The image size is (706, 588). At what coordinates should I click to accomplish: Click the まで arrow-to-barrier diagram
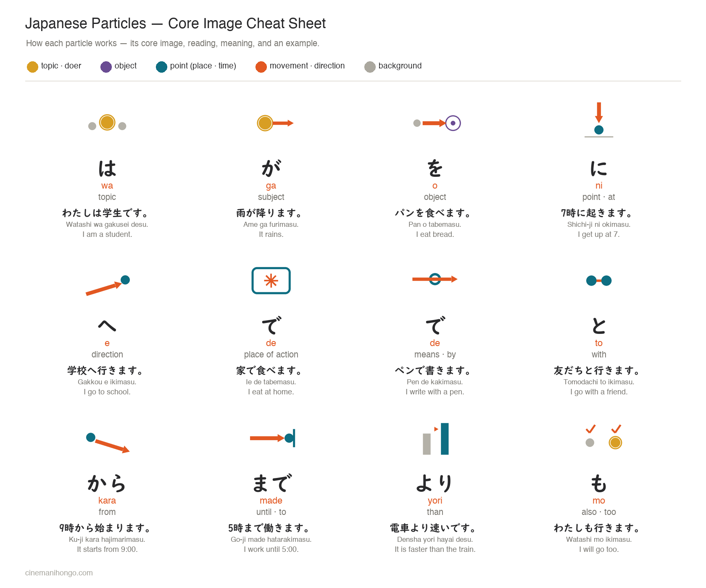272,438
